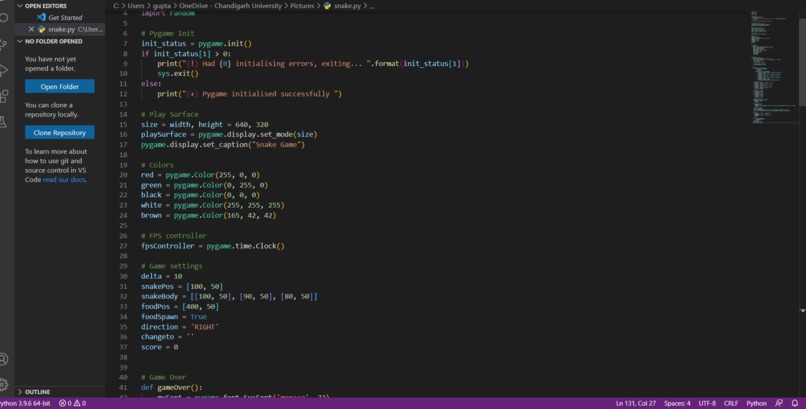The height and width of the screenshot is (409, 806).
Task: Click the breadcrumb ellipsis after snake.py
Action: (372, 6)
